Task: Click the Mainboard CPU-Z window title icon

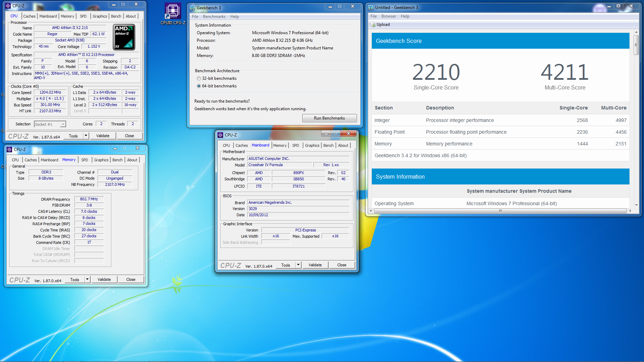Action: [220, 135]
